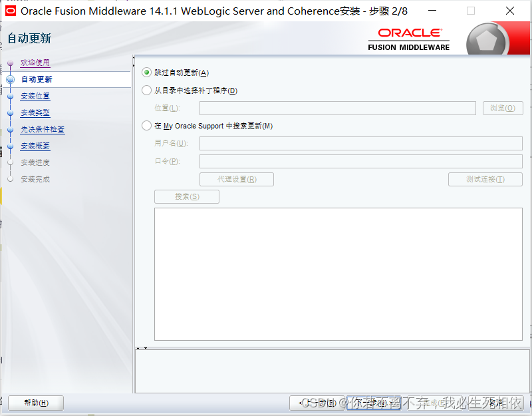The width and height of the screenshot is (532, 416).
Task: Proceed with the 下一步(N) button
Action: (x=374, y=403)
